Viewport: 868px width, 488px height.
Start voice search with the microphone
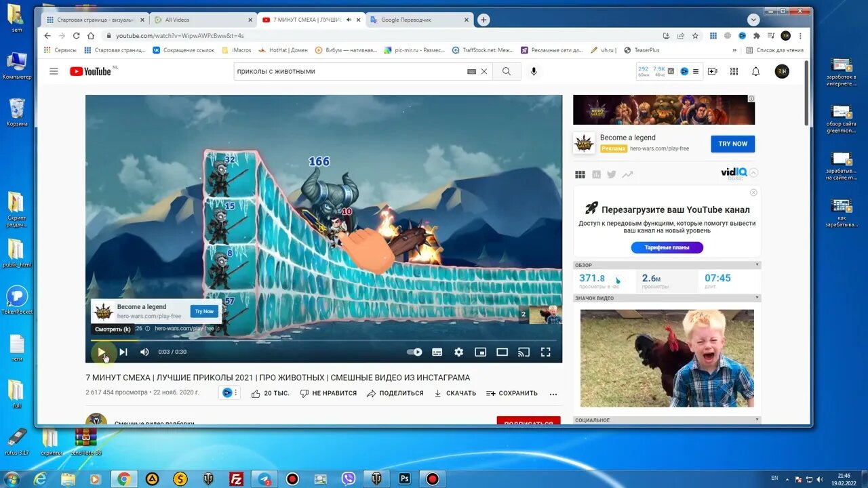tap(534, 71)
